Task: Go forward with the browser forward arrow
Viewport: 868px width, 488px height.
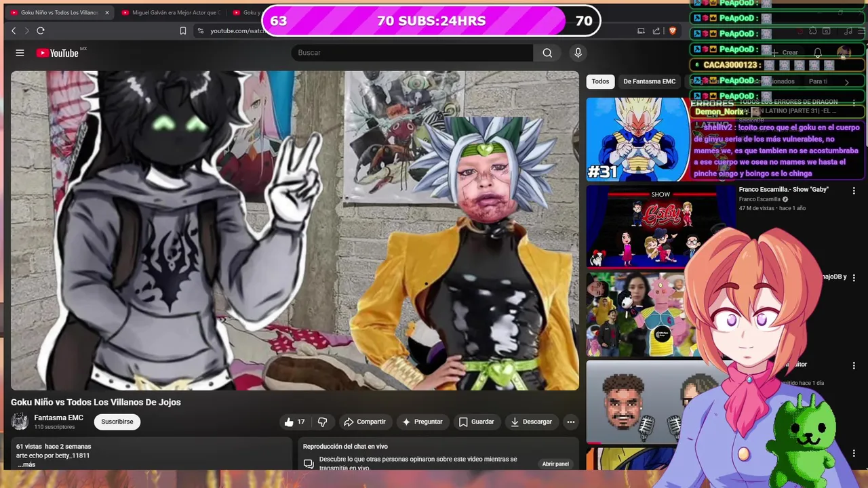Action: tap(26, 30)
